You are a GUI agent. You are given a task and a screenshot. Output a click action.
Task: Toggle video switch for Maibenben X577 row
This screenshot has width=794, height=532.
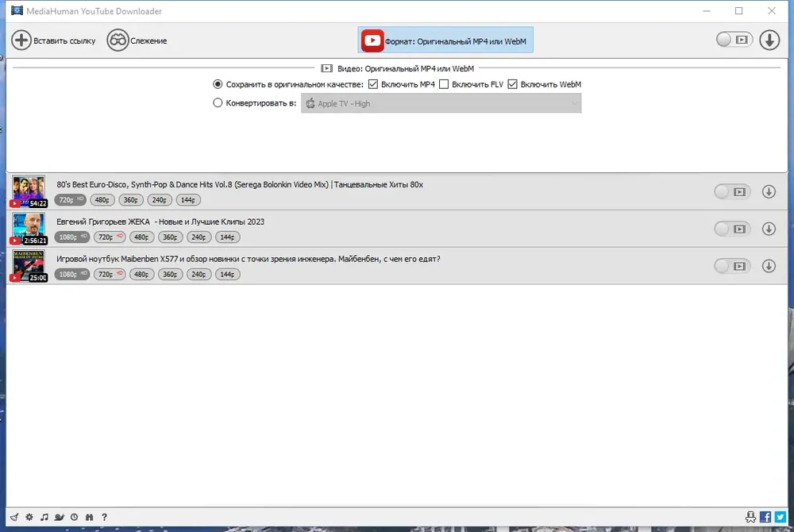pos(732,266)
